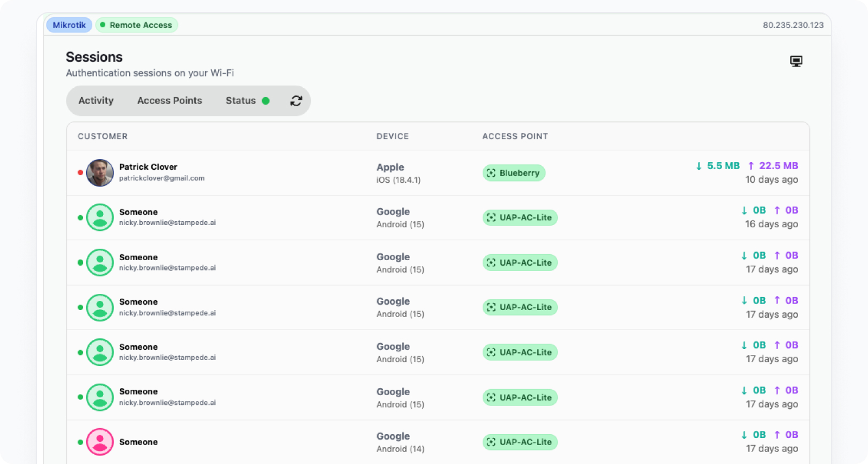Click UAP-AC-Lite badge in 16 days ago row
Image resolution: width=868 pixels, height=464 pixels.
tap(520, 217)
